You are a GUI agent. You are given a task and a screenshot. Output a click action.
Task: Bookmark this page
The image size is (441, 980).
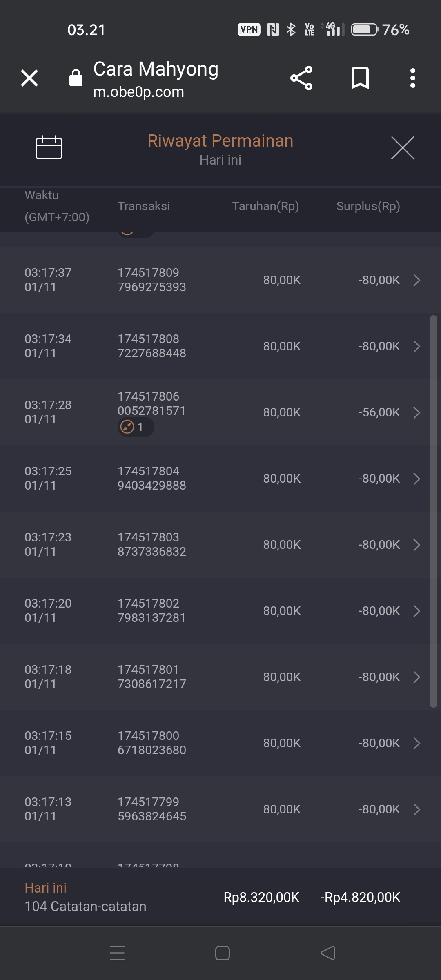(x=360, y=78)
